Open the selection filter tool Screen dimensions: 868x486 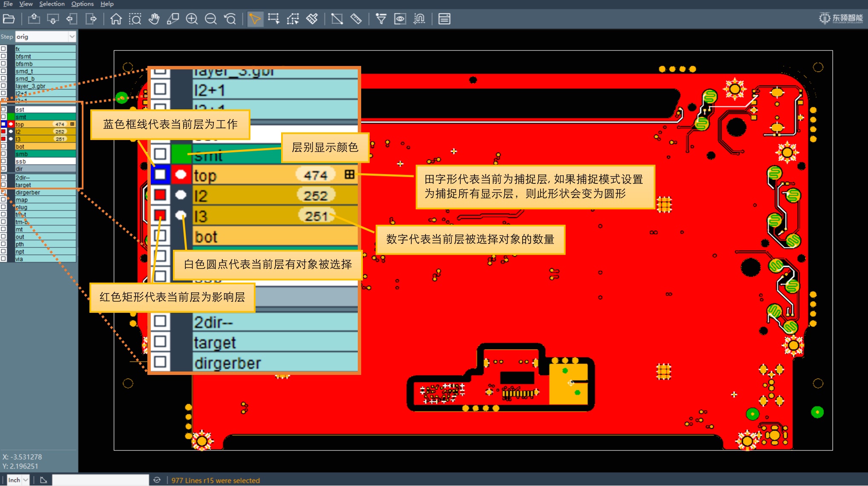click(x=380, y=19)
